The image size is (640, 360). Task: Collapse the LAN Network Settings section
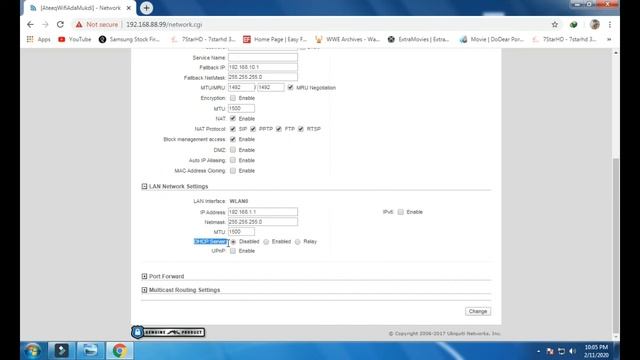(144, 186)
